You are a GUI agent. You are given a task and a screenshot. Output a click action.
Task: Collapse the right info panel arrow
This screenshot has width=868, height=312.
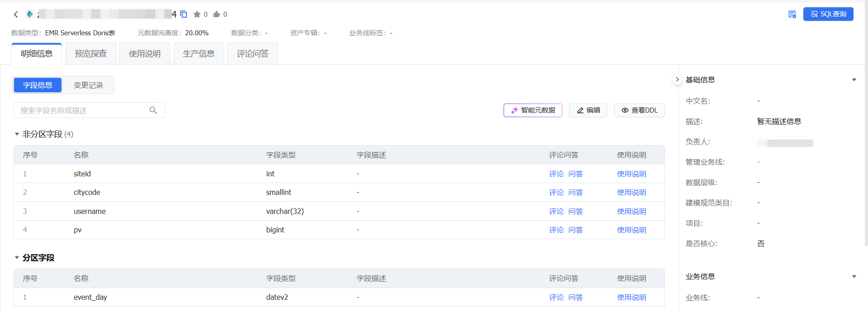tap(677, 80)
